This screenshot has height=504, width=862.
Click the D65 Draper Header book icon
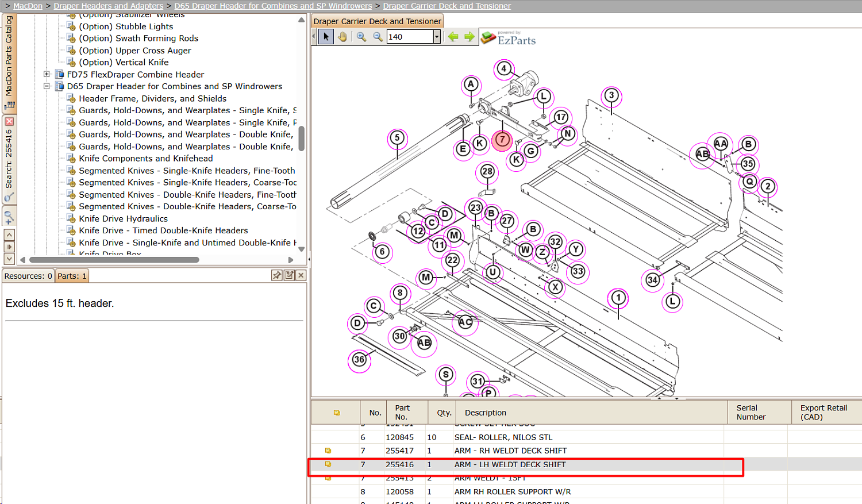click(x=59, y=86)
